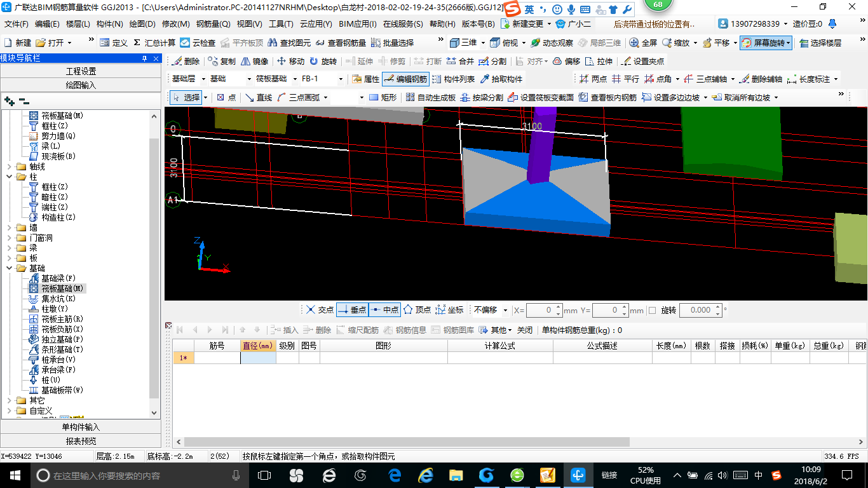The height and width of the screenshot is (488, 868).
Task: Select the 矩形 rectangle drawing tool
Action: 383,97
